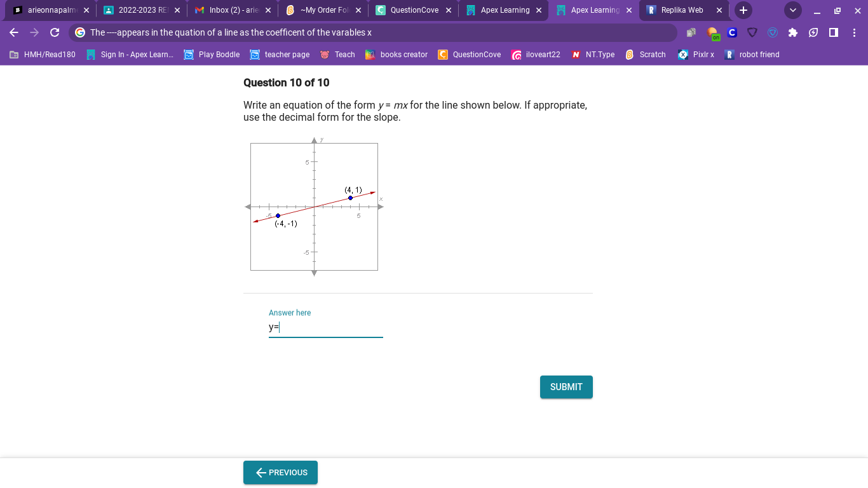Open the HMH/Read180 bookmark folder
This screenshot has width=868, height=488.
(x=43, y=55)
